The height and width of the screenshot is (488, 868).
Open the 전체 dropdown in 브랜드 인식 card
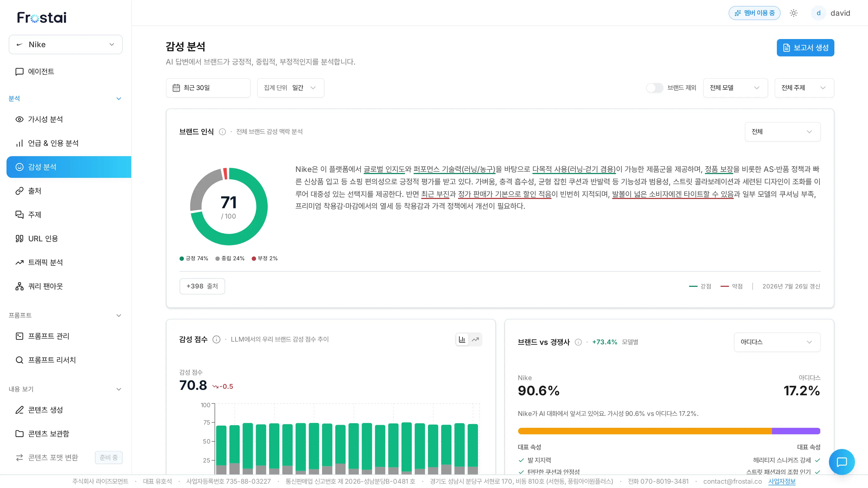coord(782,132)
